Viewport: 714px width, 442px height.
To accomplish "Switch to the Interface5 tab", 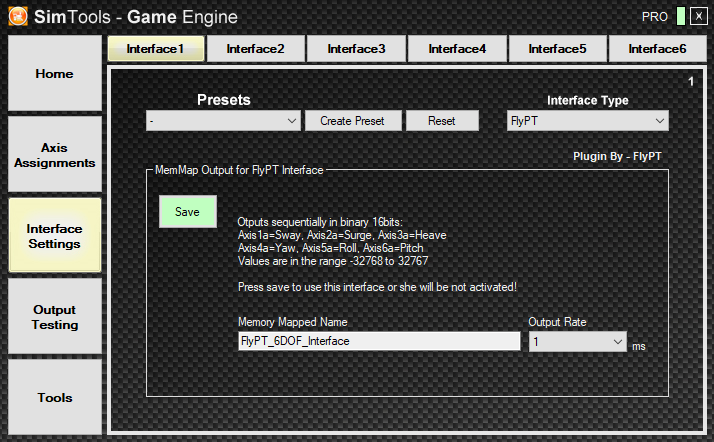I will (x=557, y=48).
